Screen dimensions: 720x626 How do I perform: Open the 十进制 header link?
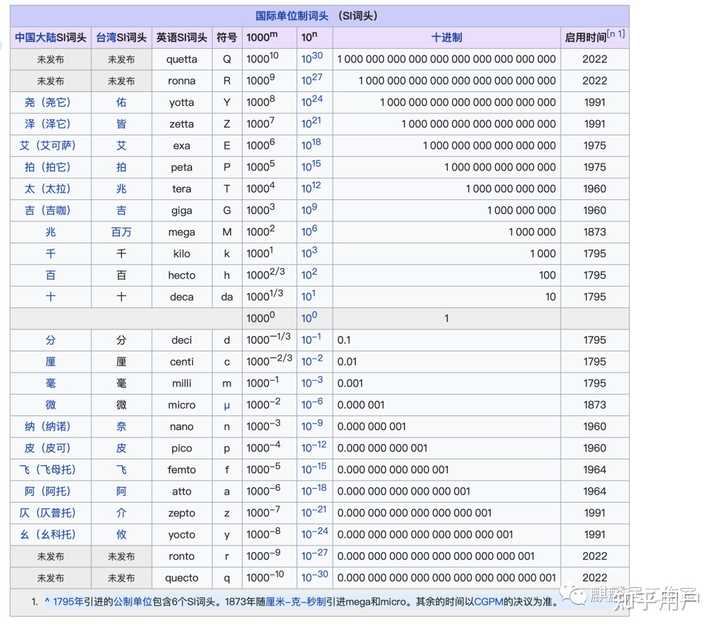point(446,38)
